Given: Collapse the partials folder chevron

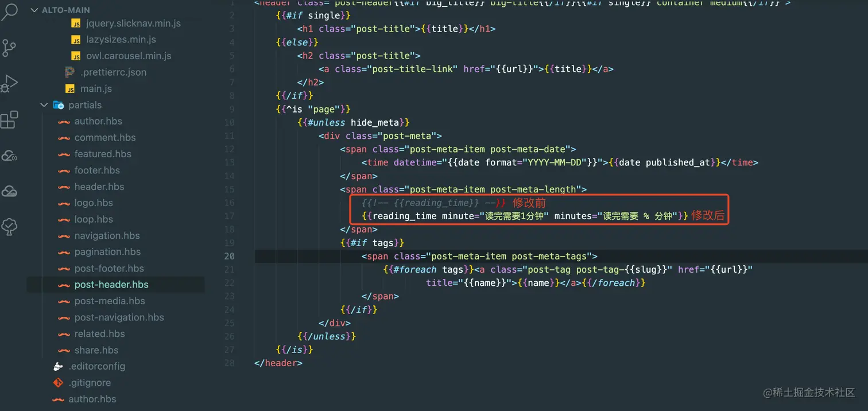Looking at the screenshot, I should (x=44, y=105).
